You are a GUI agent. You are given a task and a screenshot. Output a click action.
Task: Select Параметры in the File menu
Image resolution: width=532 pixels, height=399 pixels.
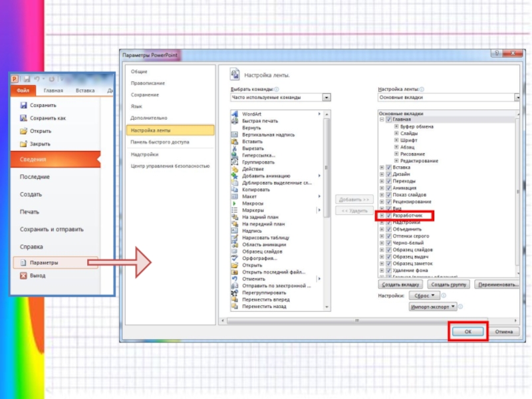point(56,263)
